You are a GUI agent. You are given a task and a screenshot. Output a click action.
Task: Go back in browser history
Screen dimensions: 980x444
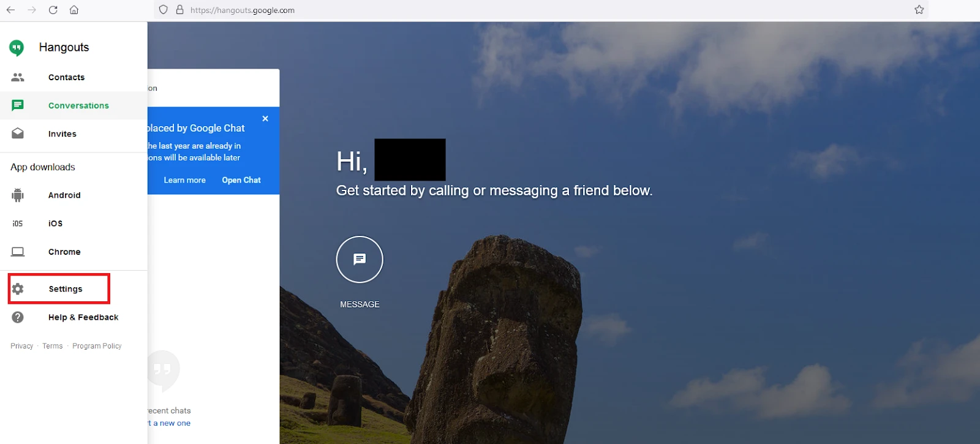click(x=10, y=10)
